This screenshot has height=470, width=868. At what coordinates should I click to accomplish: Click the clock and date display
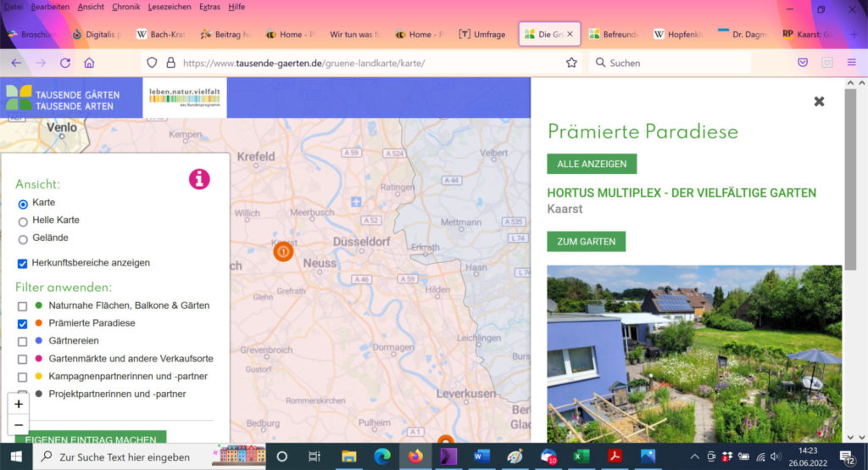pyautogui.click(x=808, y=456)
